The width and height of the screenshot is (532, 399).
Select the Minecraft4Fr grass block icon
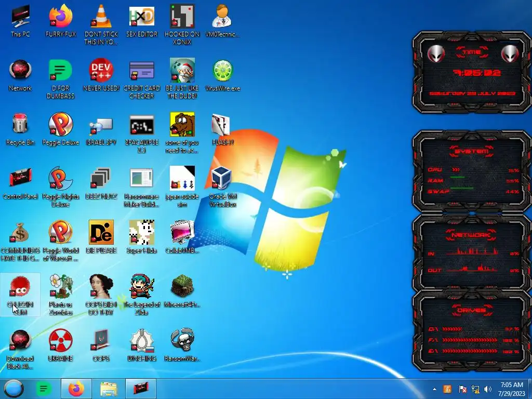182,286
